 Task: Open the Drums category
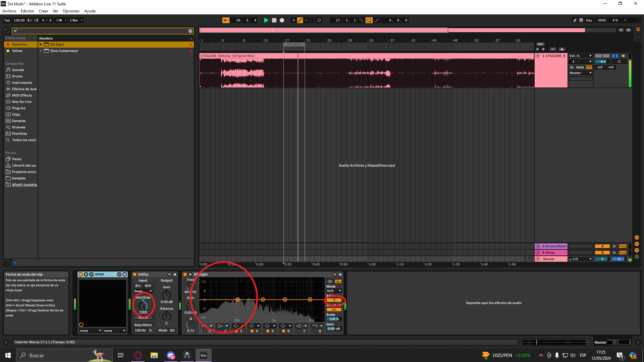[17, 76]
